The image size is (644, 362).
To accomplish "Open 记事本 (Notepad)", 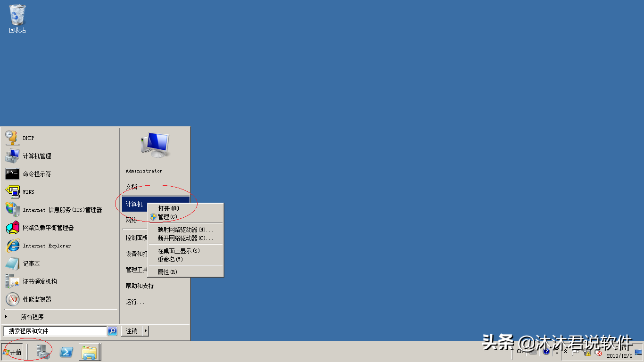I will tap(33, 263).
